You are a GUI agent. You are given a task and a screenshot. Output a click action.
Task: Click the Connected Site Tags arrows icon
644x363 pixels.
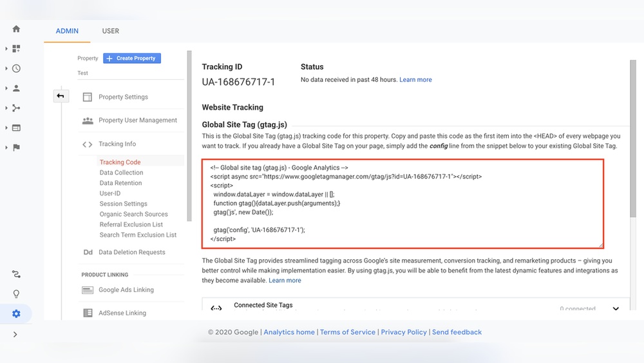pos(216,308)
